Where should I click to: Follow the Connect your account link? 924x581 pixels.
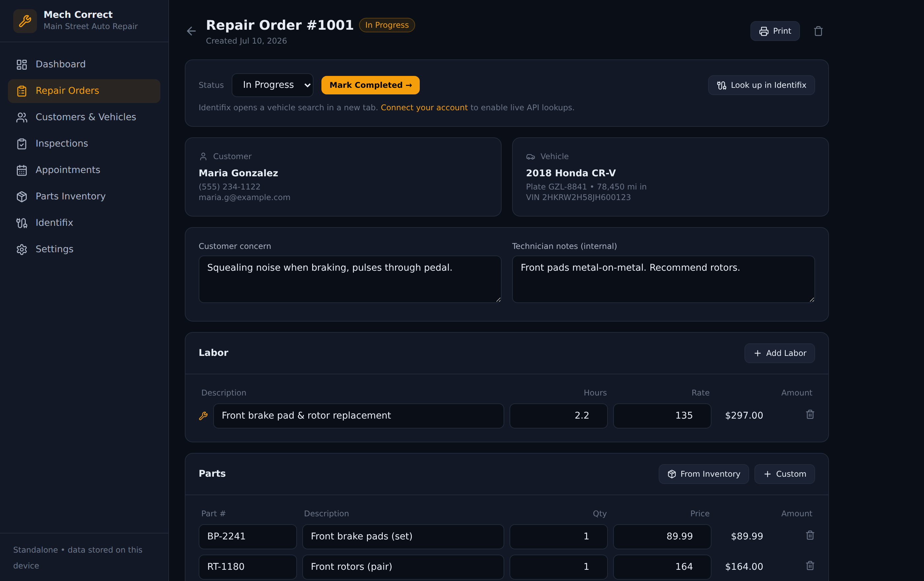[x=424, y=108]
